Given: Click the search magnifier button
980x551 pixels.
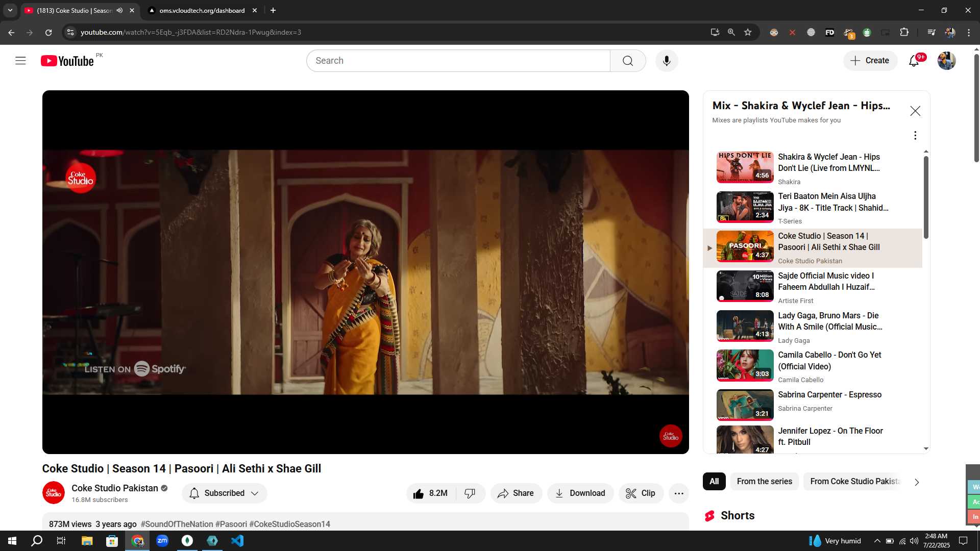Looking at the screenshot, I should [x=628, y=61].
